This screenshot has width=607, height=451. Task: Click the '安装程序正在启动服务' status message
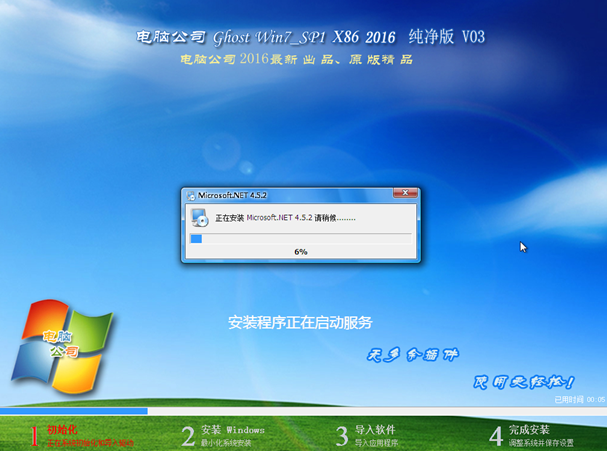(300, 322)
